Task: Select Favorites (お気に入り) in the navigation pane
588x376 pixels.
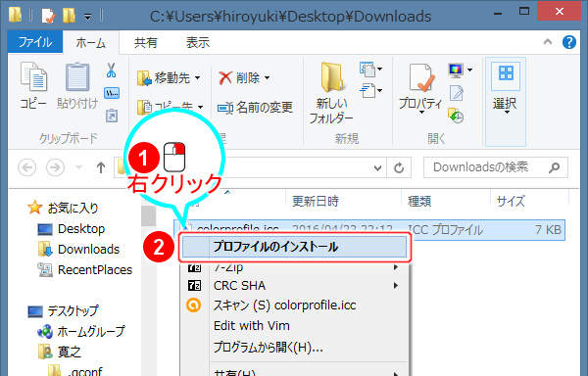Action: [63, 208]
